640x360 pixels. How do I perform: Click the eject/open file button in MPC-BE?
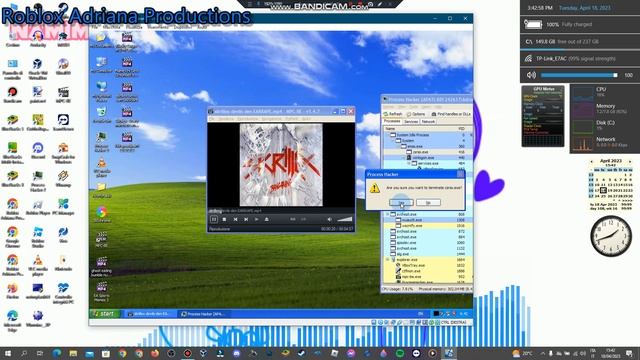(x=267, y=219)
